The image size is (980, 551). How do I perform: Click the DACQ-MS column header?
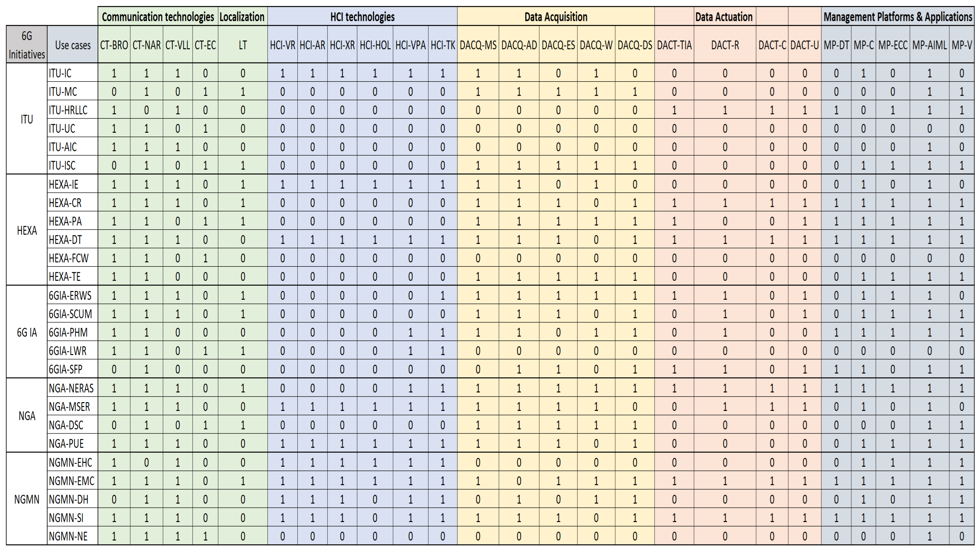478,45
